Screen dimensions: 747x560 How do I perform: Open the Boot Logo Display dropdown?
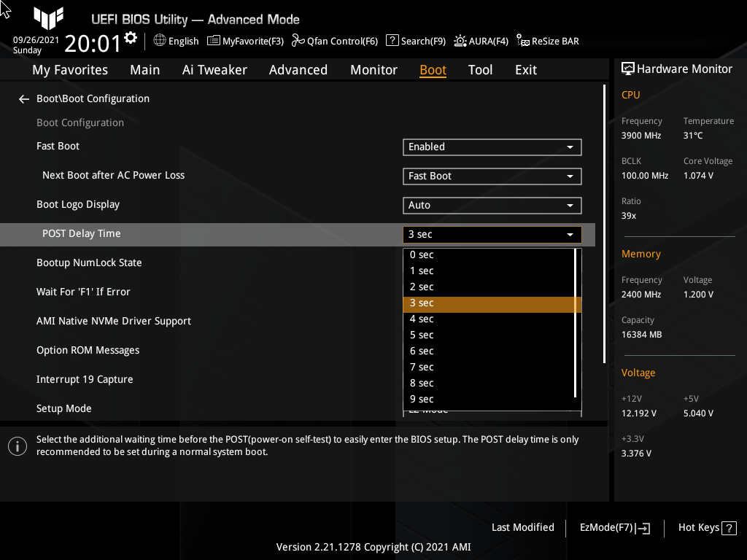tap(492, 205)
